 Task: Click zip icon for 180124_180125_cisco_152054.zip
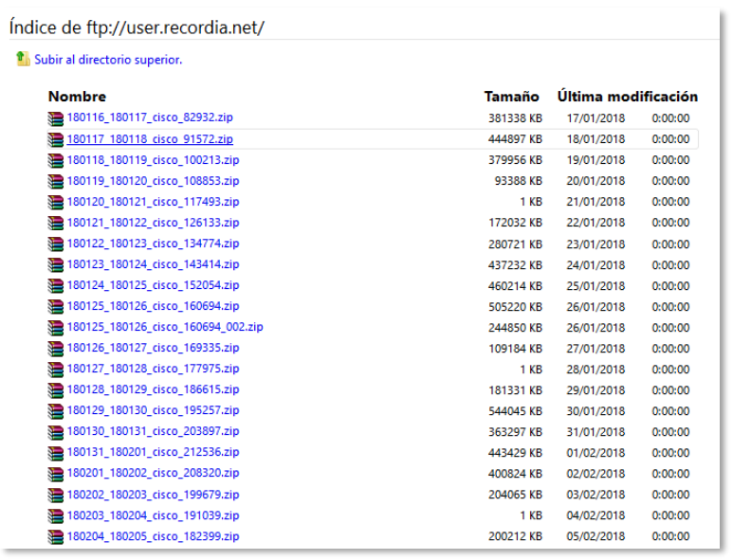point(55,286)
